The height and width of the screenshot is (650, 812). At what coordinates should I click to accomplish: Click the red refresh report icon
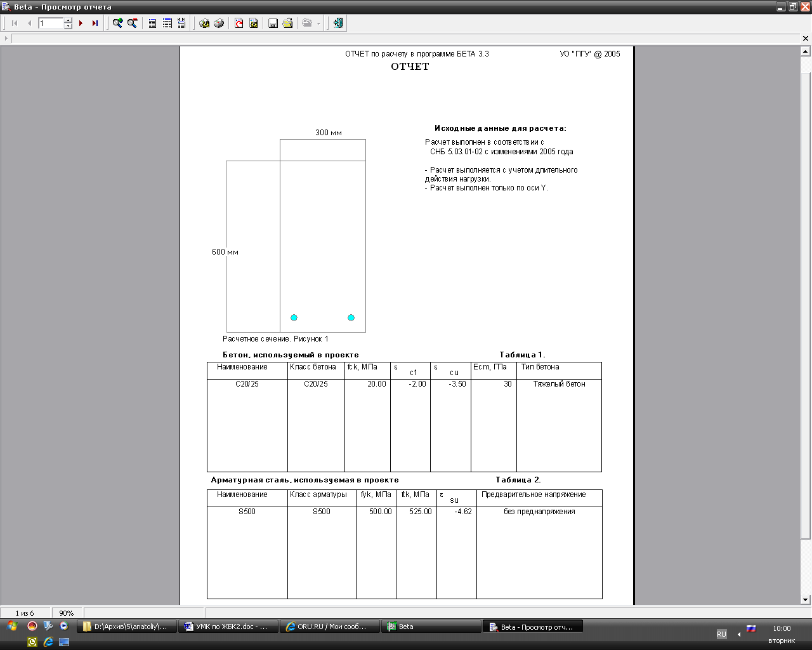239,23
